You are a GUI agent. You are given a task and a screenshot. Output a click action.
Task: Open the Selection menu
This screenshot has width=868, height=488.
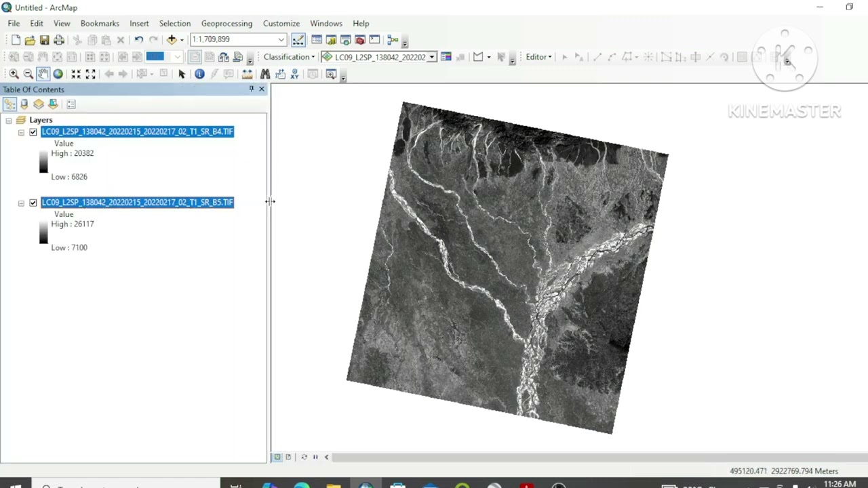[x=175, y=23]
